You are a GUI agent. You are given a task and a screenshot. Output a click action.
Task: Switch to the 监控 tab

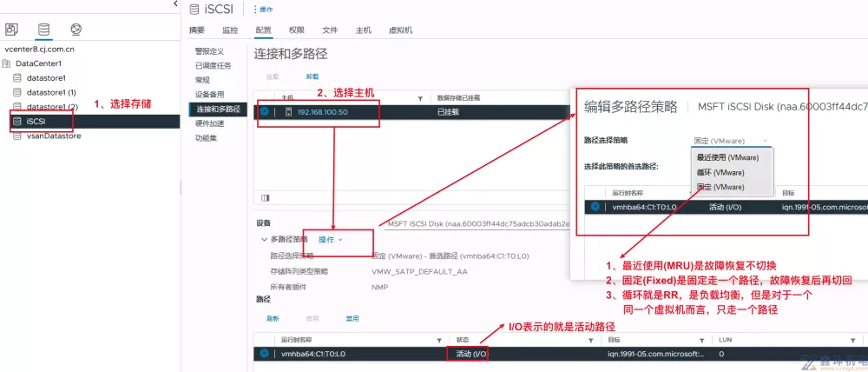click(230, 30)
